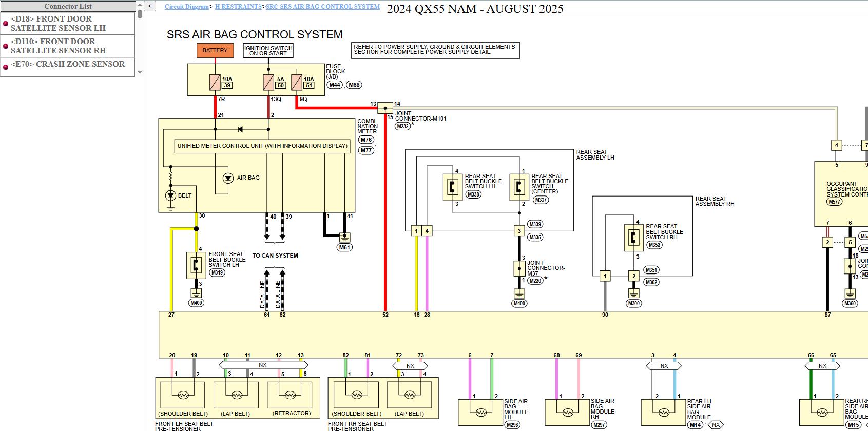Select the Connector List header
This screenshot has height=431, width=868.
click(x=68, y=6)
